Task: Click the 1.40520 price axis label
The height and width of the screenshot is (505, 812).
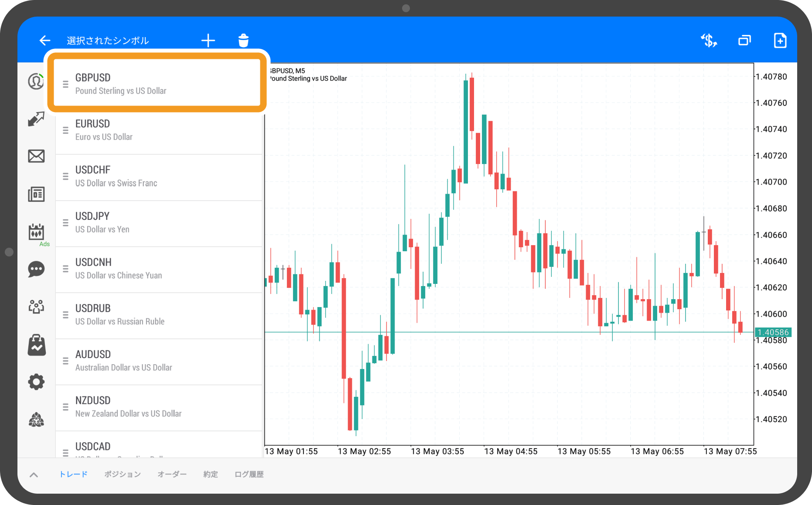Action: (x=771, y=419)
